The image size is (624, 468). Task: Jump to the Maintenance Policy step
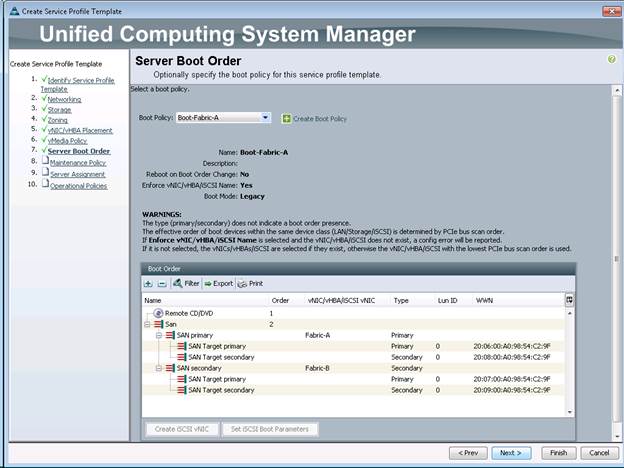[78, 163]
